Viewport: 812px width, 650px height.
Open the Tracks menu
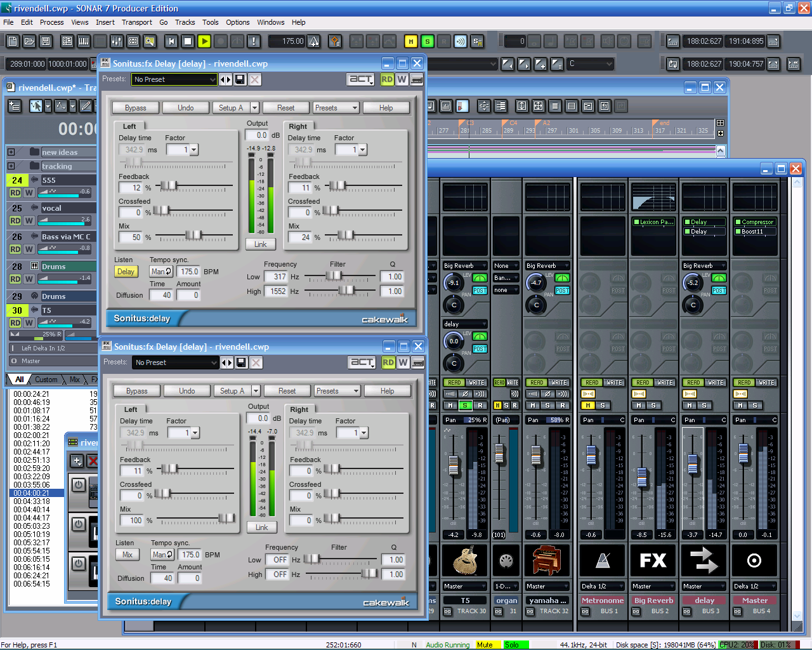coord(185,22)
